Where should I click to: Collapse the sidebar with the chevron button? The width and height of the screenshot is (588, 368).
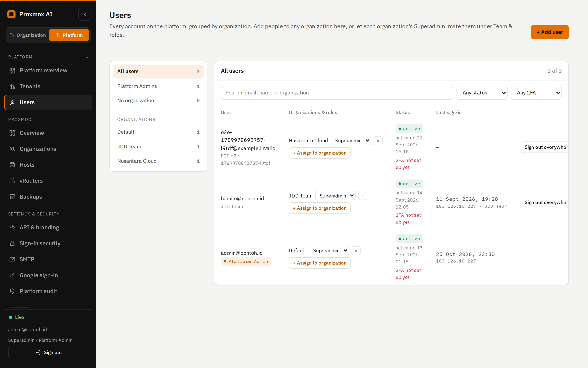(85, 14)
